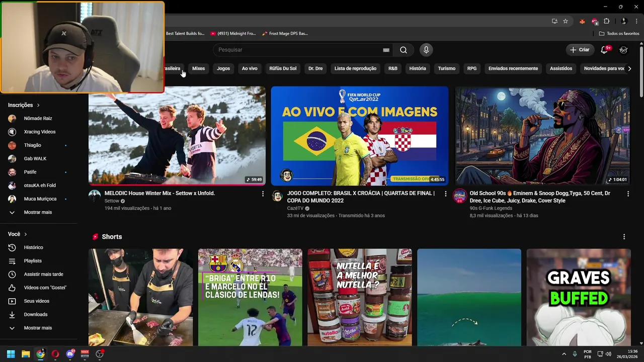Open Chrome extensions puzzle icon
The height and width of the screenshot is (362, 644).
606,21
